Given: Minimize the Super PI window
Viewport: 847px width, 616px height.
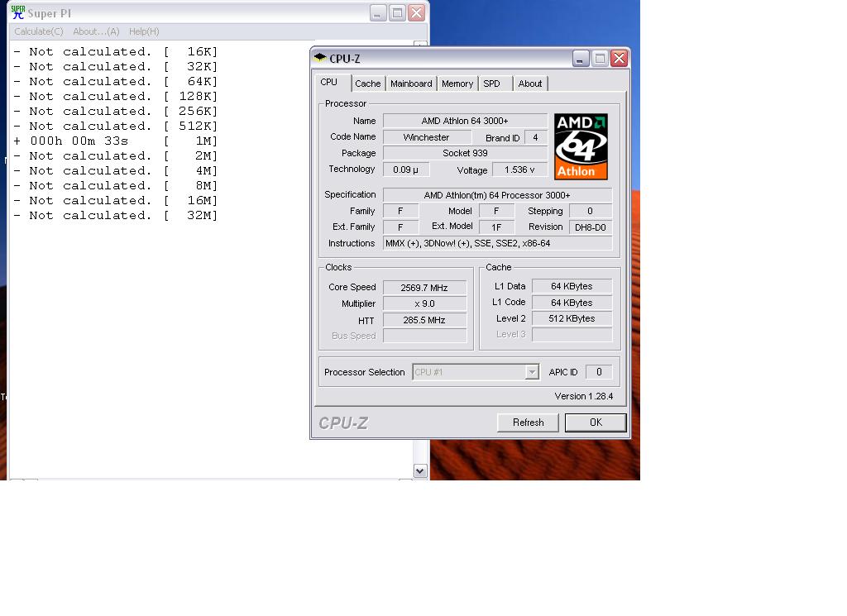Looking at the screenshot, I should pos(378,13).
